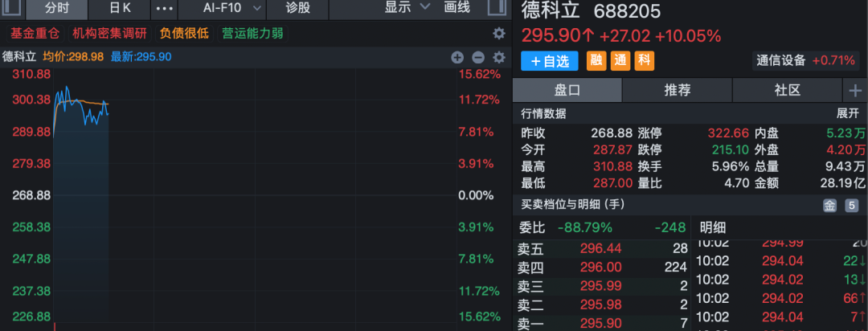This screenshot has width=868, height=331.
Task: Click the orange 科 STAR board badge
Action: click(645, 61)
